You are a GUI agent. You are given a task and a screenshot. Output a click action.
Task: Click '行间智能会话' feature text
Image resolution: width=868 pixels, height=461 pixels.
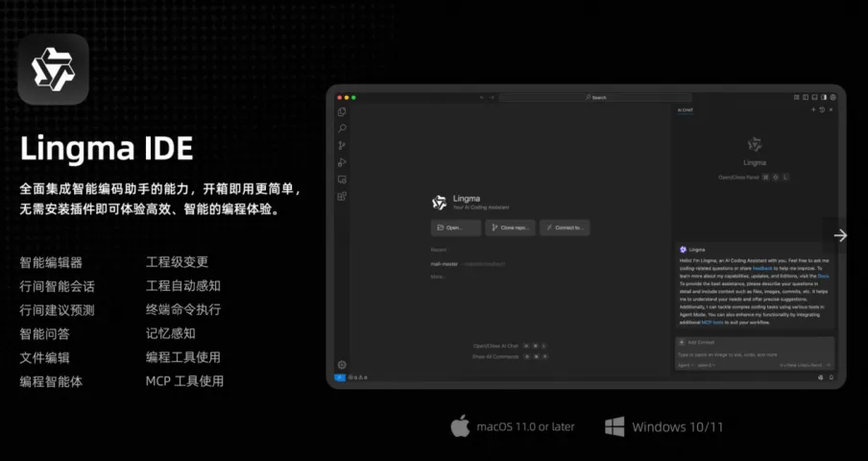57,286
